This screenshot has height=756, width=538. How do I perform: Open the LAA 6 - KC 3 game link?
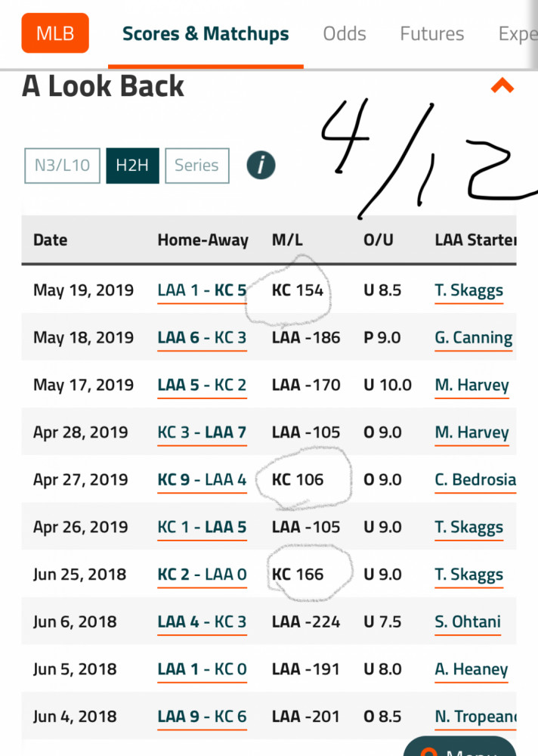point(202,337)
